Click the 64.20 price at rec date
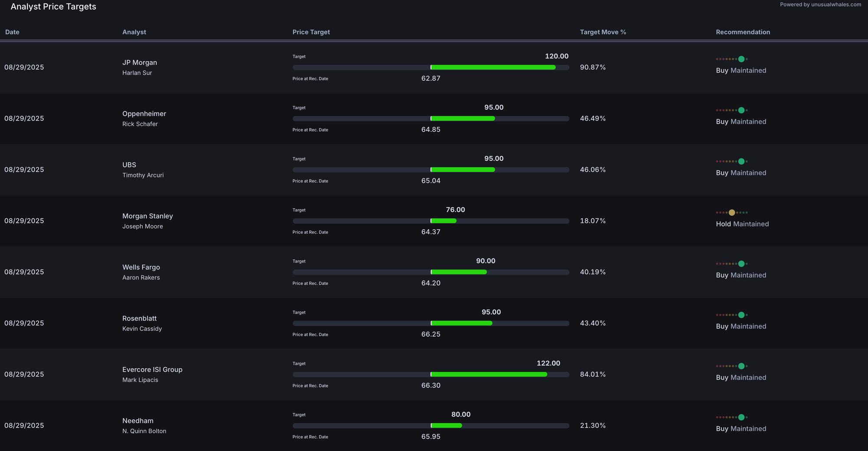 point(431,283)
